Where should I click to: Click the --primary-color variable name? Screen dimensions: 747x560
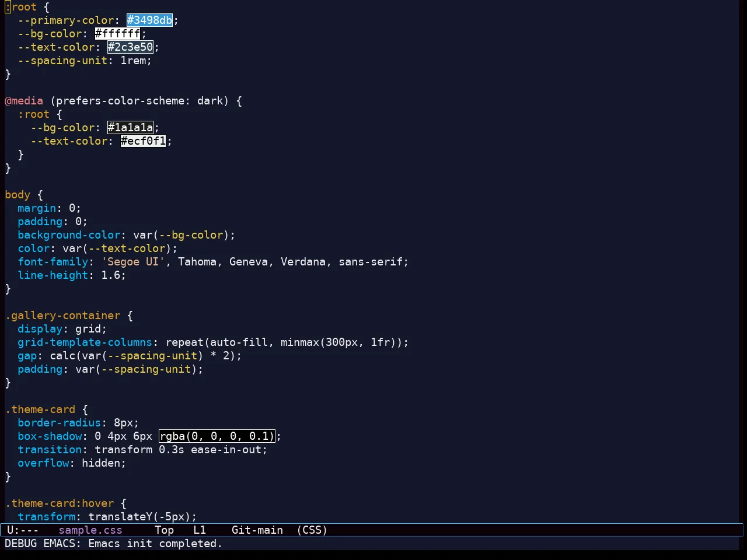coord(65,20)
